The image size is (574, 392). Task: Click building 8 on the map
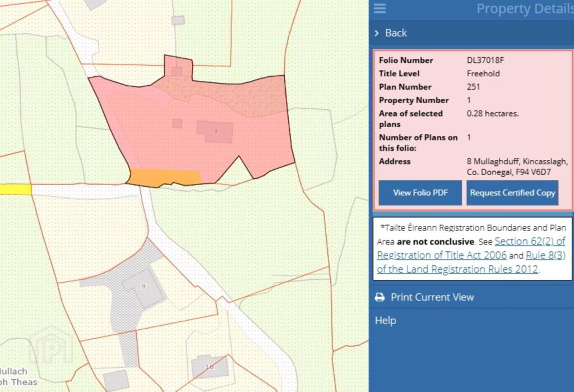pos(215,132)
